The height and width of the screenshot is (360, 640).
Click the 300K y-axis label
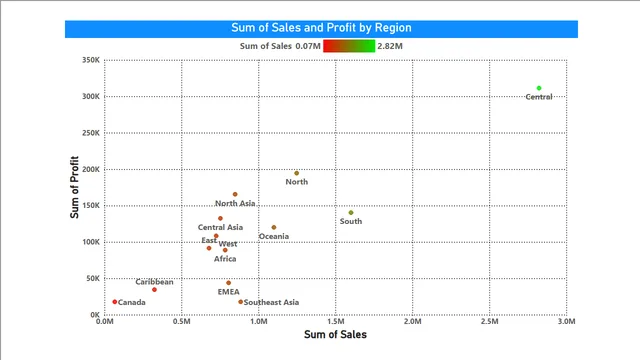pyautogui.click(x=91, y=96)
